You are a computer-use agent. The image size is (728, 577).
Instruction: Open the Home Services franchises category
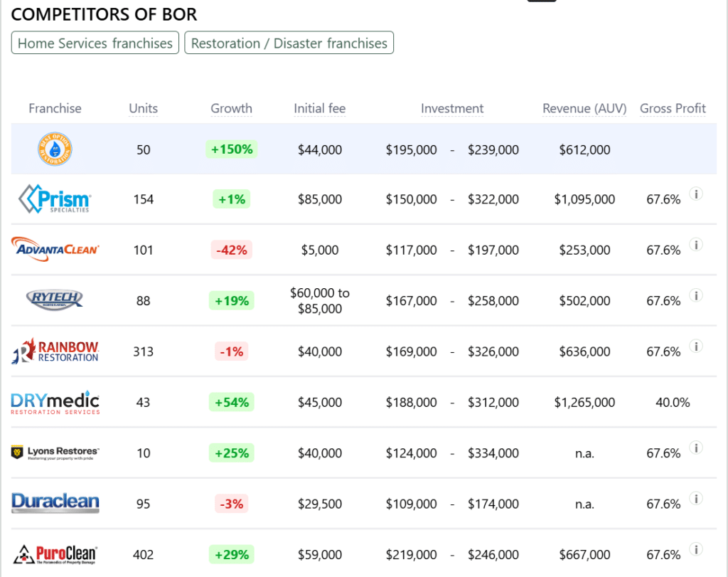point(95,43)
